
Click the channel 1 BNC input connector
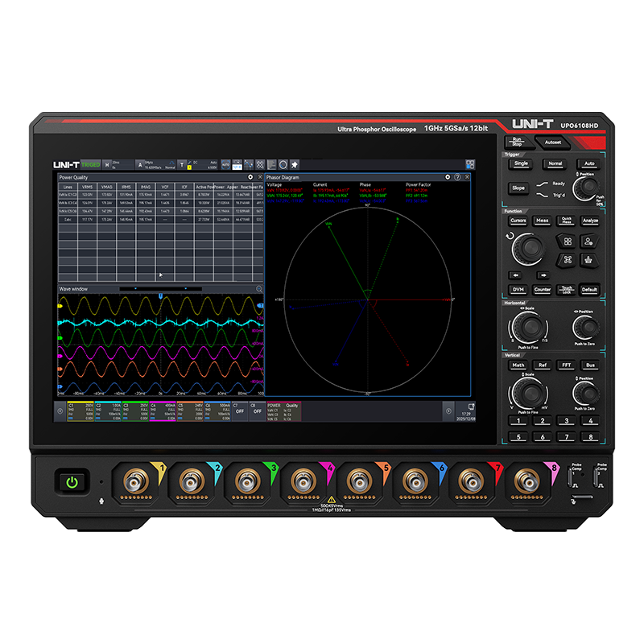click(x=136, y=481)
